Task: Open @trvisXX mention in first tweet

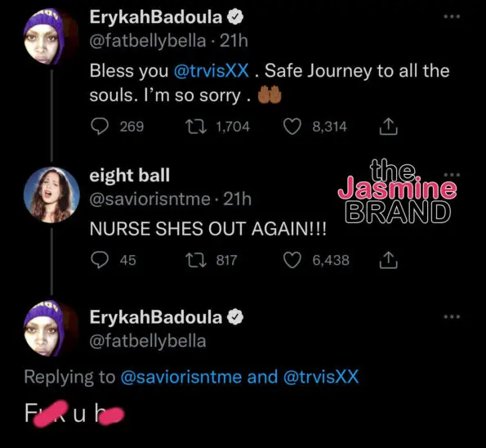Action: coord(212,71)
